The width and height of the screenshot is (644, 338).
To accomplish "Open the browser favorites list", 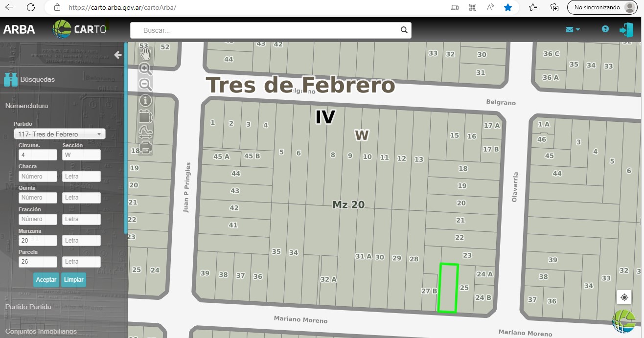I will coord(533,7).
